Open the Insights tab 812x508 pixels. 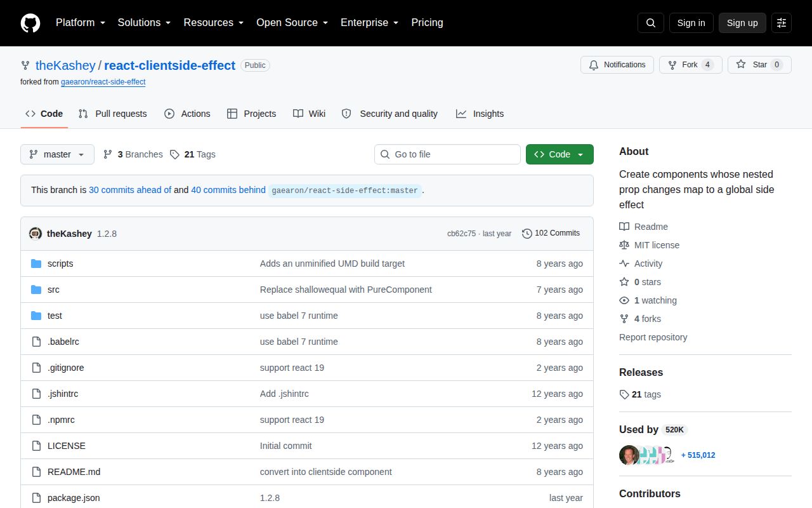pyautogui.click(x=480, y=114)
